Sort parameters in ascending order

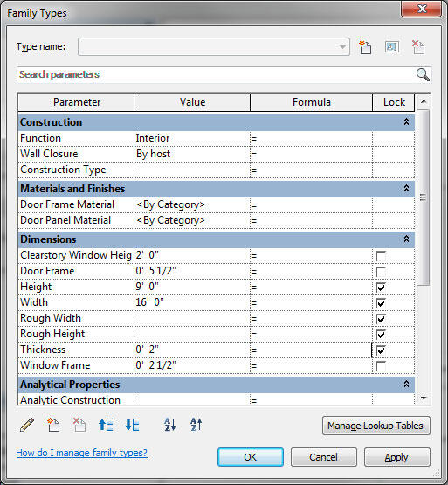point(169,425)
